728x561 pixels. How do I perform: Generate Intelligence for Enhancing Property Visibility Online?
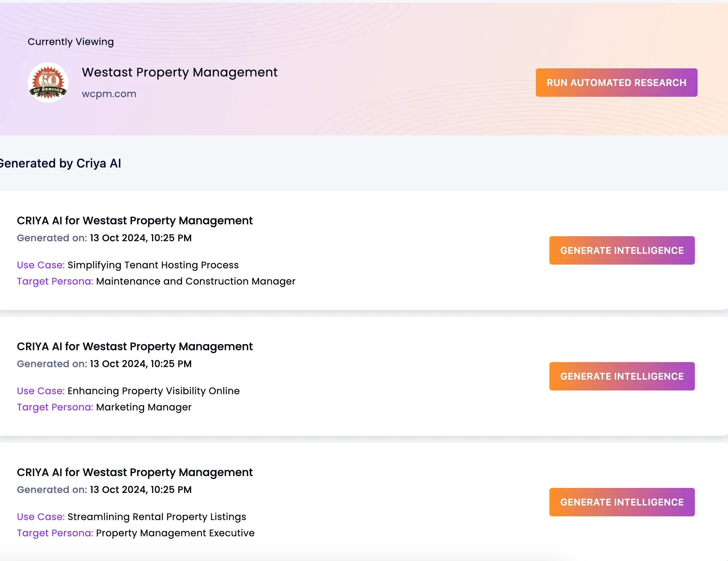[x=621, y=376]
